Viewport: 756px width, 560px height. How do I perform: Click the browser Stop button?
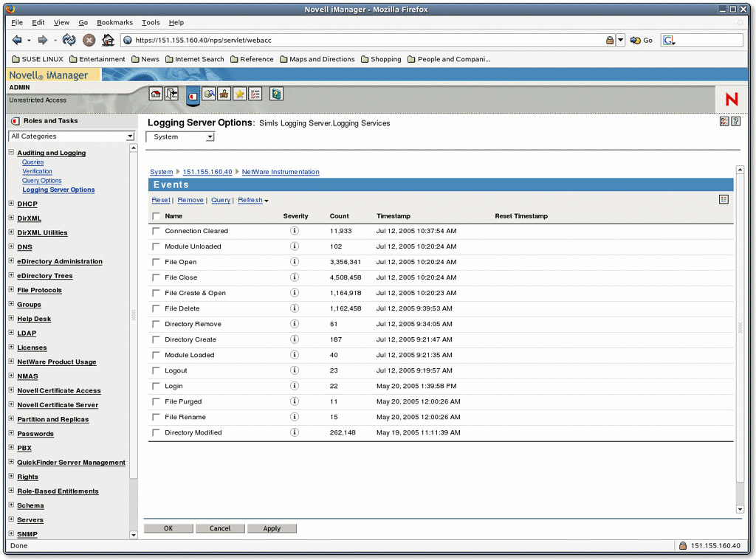(89, 40)
